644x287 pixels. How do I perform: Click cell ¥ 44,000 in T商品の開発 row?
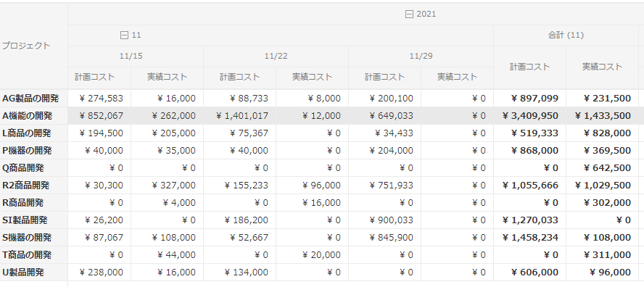tap(167, 255)
